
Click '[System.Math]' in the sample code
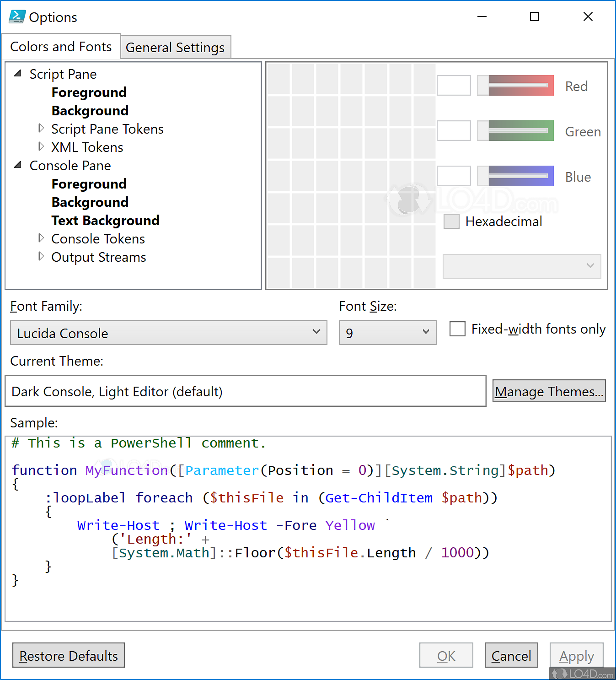164,553
